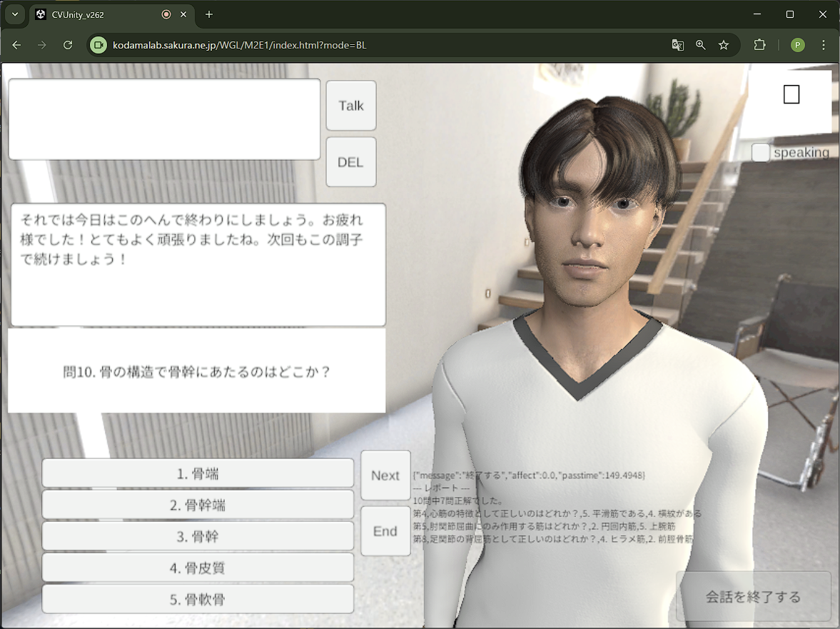Reload the page with refresh icon
Viewport: 840px width, 629px height.
click(x=68, y=45)
